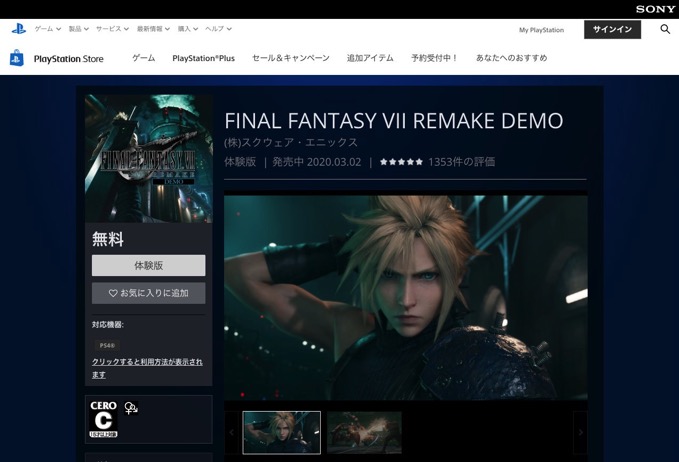Select the battle scene screenshot thumbnail

point(364,433)
